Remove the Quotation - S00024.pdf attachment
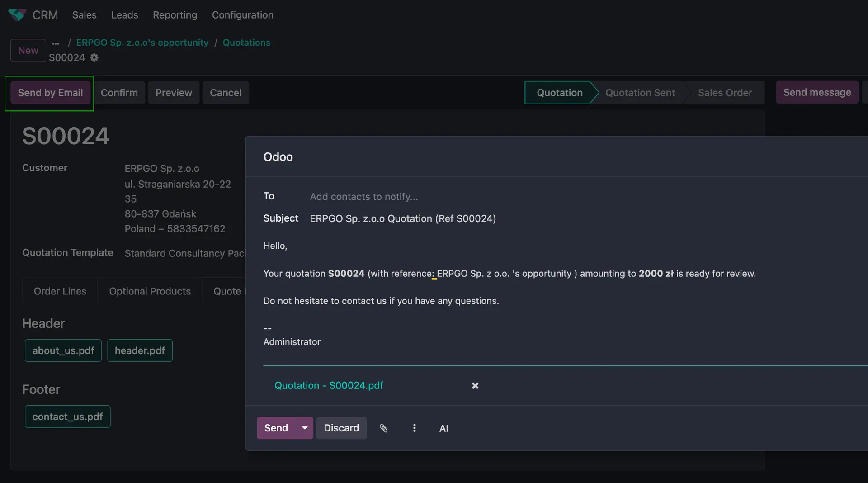Viewport: 868px width, 483px height. click(475, 386)
